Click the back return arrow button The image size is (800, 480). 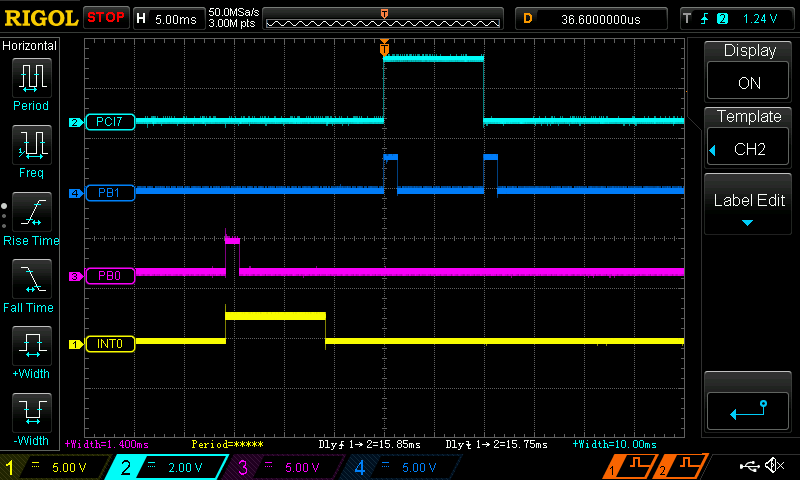click(748, 411)
